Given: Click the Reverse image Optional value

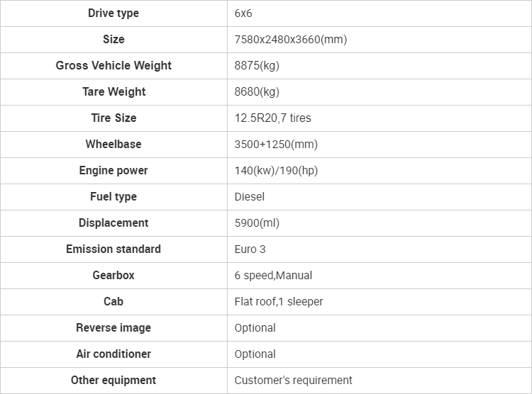Looking at the screenshot, I should pos(255,328).
